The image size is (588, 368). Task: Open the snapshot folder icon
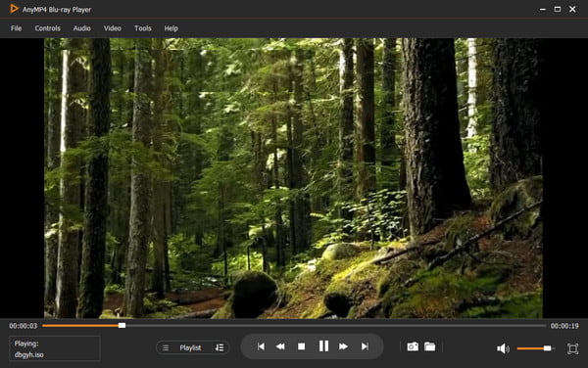coord(430,346)
